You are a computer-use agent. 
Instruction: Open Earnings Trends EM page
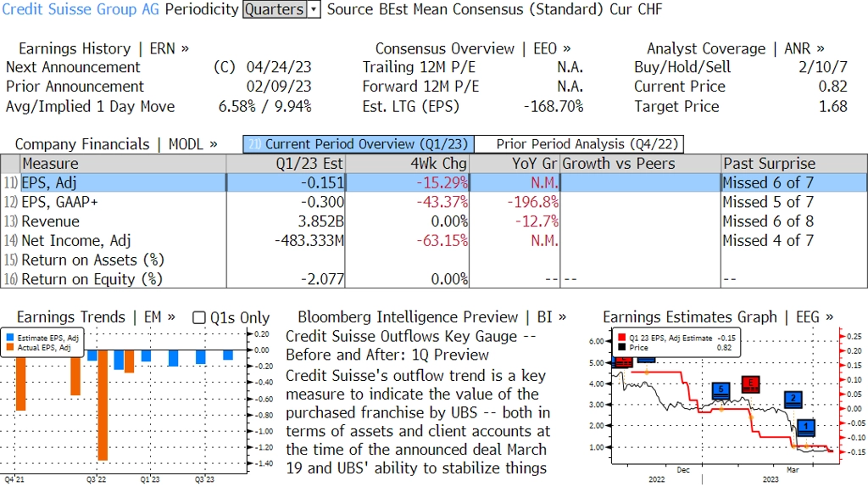click(96, 317)
